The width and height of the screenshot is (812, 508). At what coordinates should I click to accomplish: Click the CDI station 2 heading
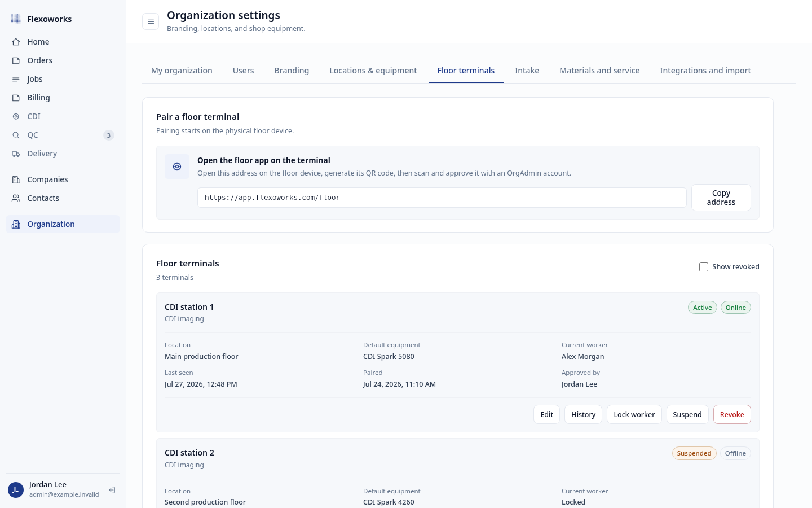coord(189,453)
